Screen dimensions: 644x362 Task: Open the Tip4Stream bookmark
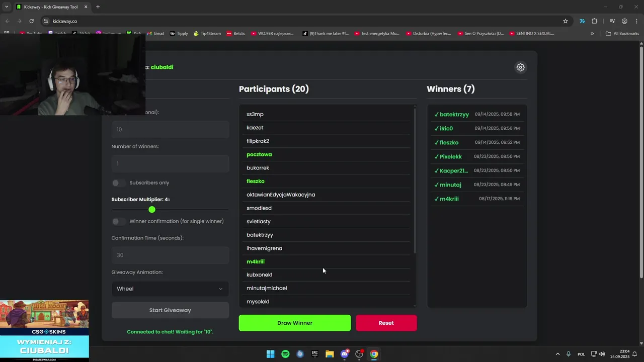(x=207, y=34)
